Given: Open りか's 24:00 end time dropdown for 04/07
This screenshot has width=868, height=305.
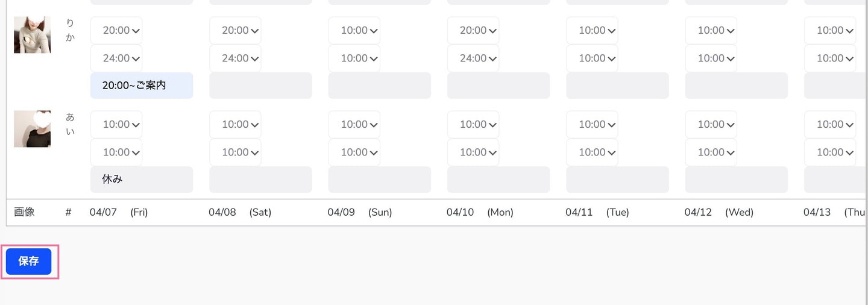Looking at the screenshot, I should click(x=116, y=58).
